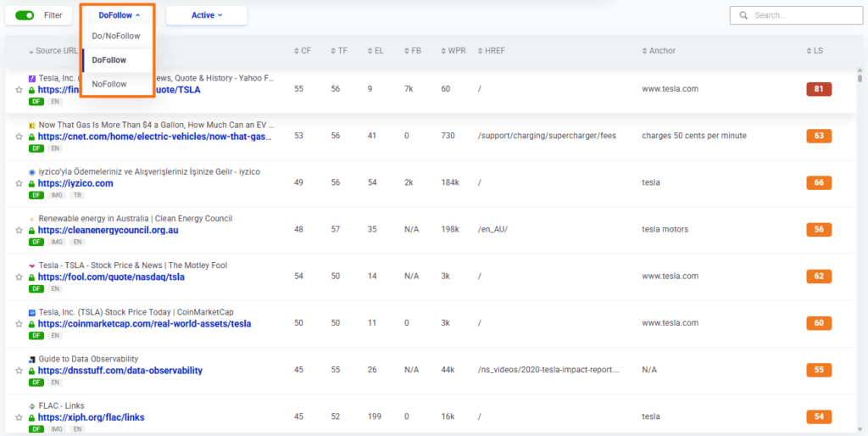This screenshot has width=868, height=436.
Task: Click the TR language tag under iyzico.com
Action: [77, 196]
